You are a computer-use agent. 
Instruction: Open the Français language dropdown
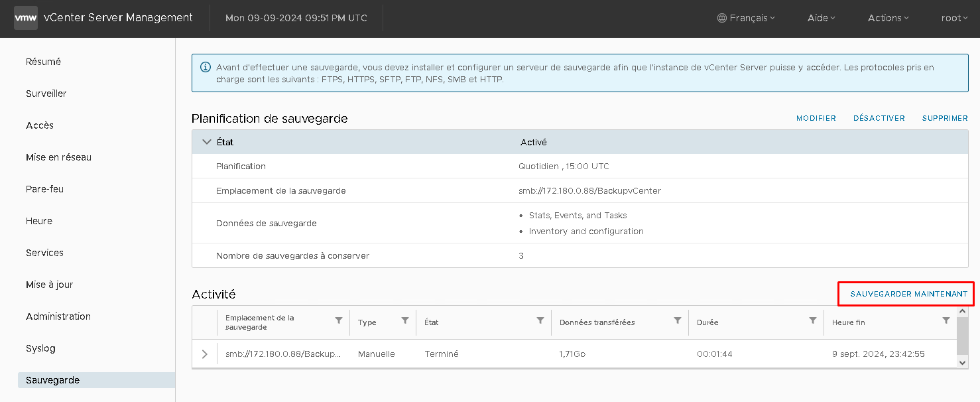coord(746,18)
